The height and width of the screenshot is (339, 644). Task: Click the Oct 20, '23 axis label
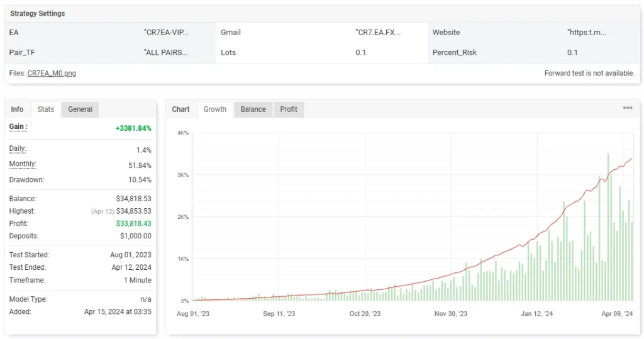pyautogui.click(x=364, y=314)
